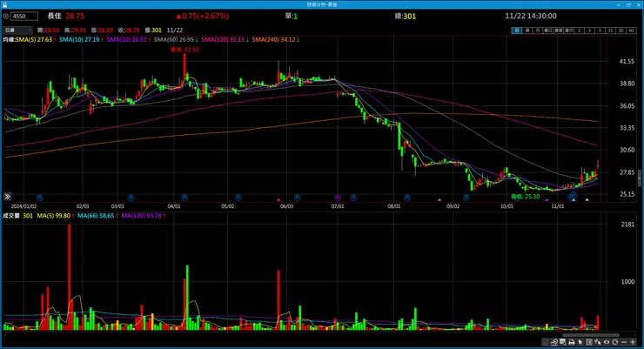The image size is (644, 349).
Task: Click the printer icon in bottom toolbar
Action: coord(572,342)
